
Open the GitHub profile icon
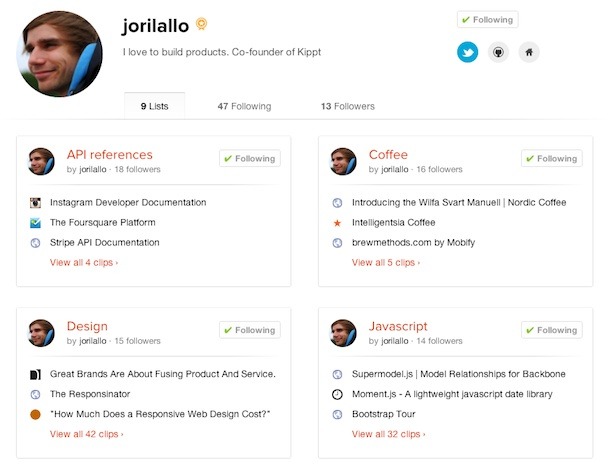pyautogui.click(x=498, y=51)
